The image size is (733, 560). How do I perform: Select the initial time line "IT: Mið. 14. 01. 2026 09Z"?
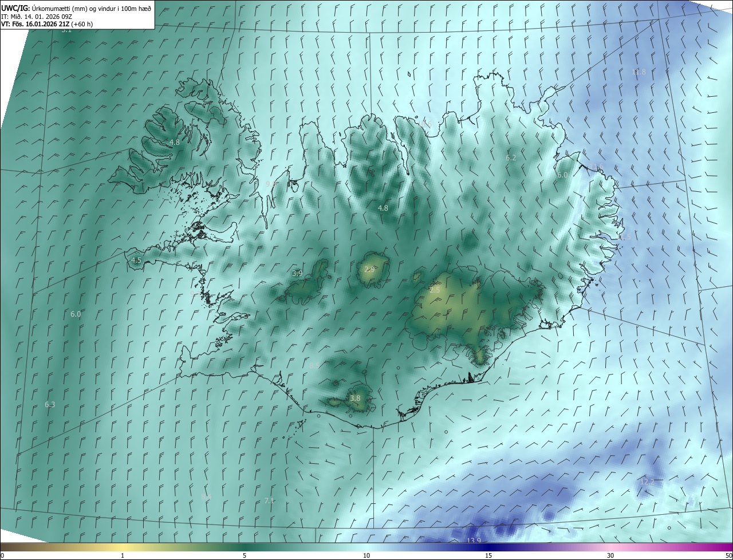coord(37,16)
